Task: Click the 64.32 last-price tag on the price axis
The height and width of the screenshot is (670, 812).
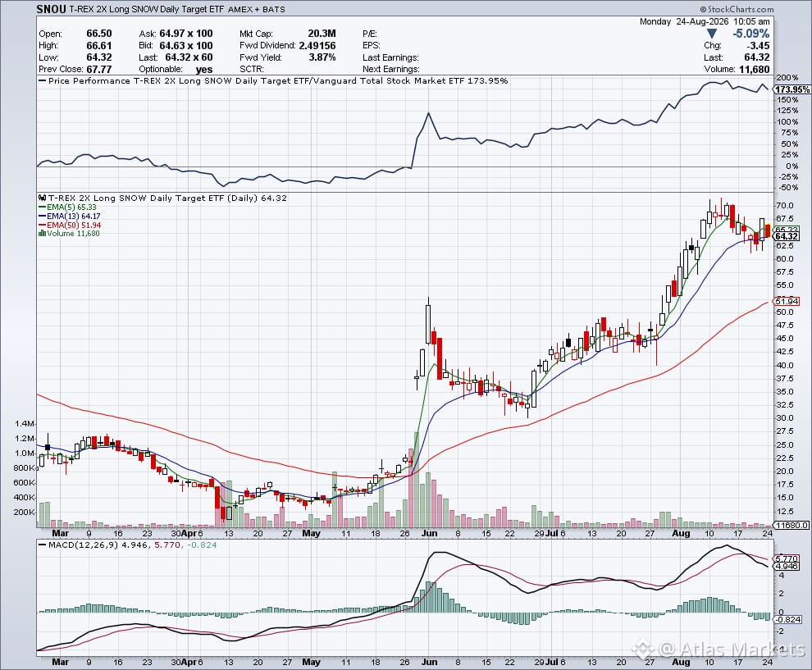Action: coord(787,237)
